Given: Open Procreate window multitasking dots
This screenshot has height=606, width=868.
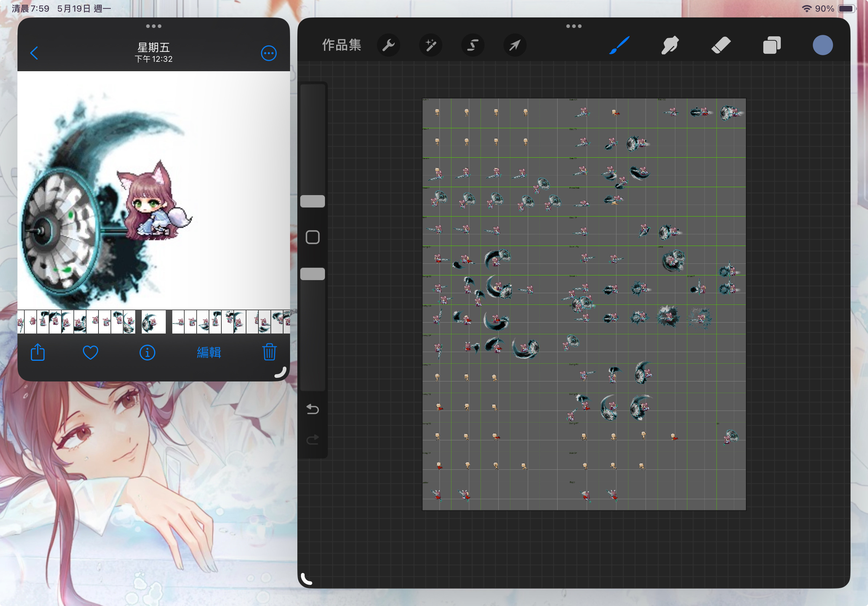Looking at the screenshot, I should click(574, 26).
